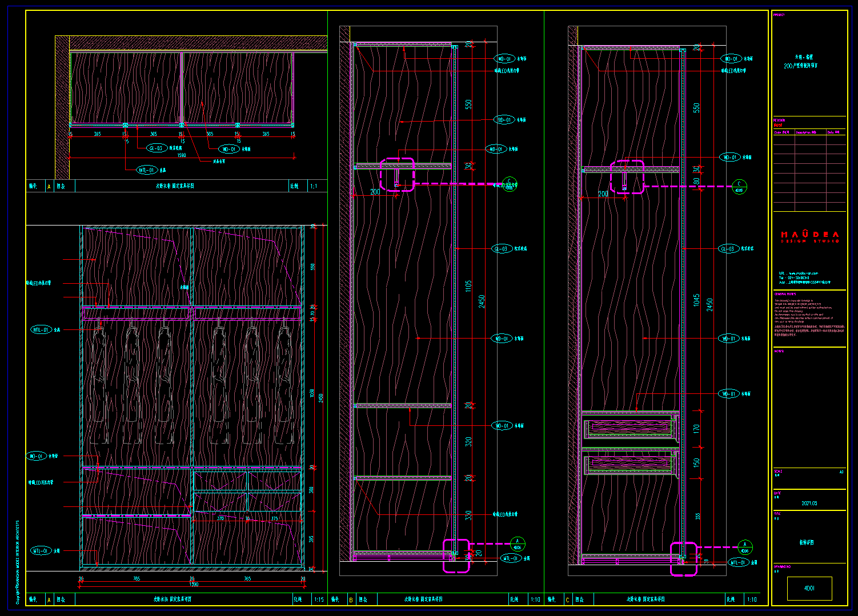This screenshot has width=858, height=616.
Task: Click MTL-01 tag below the top plan view
Action: click(146, 170)
